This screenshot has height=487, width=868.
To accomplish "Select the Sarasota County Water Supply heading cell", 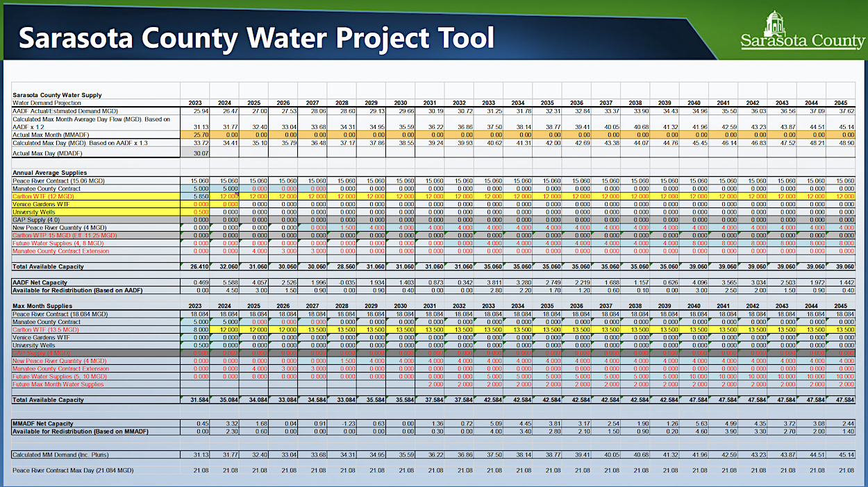I will [58, 95].
